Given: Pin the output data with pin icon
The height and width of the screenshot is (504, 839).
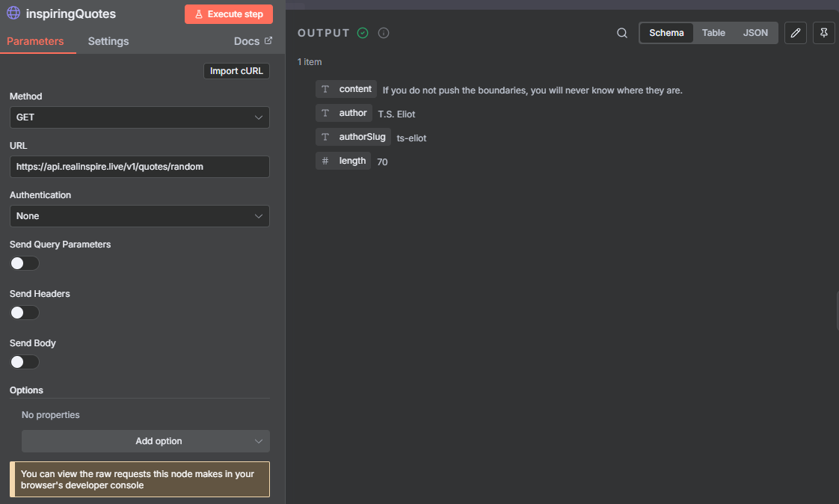Looking at the screenshot, I should [823, 33].
